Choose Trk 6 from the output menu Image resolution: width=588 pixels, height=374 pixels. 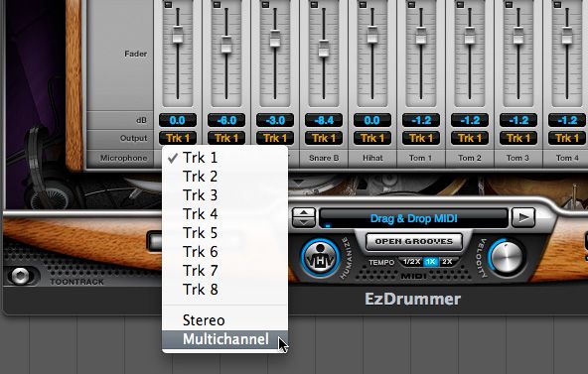tap(225, 252)
